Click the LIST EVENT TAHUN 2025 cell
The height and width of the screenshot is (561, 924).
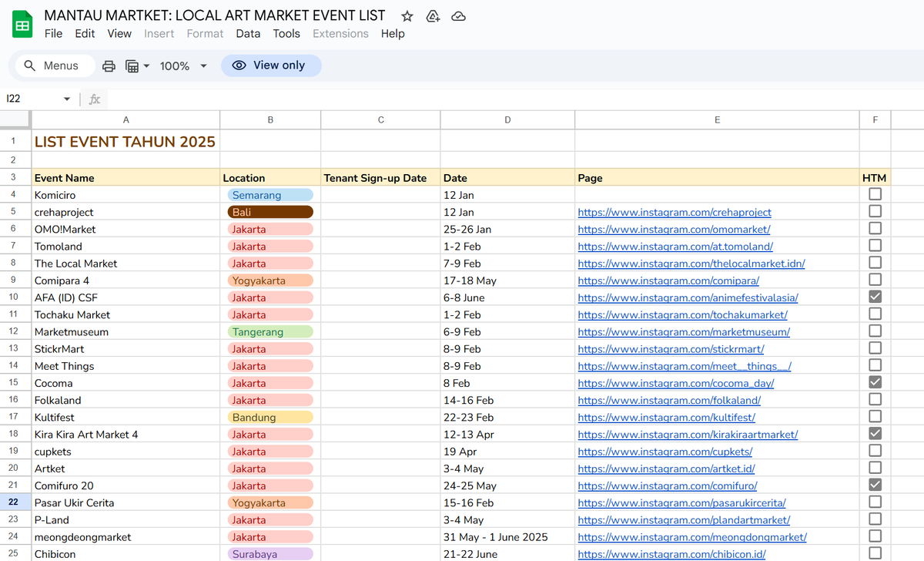click(x=126, y=142)
